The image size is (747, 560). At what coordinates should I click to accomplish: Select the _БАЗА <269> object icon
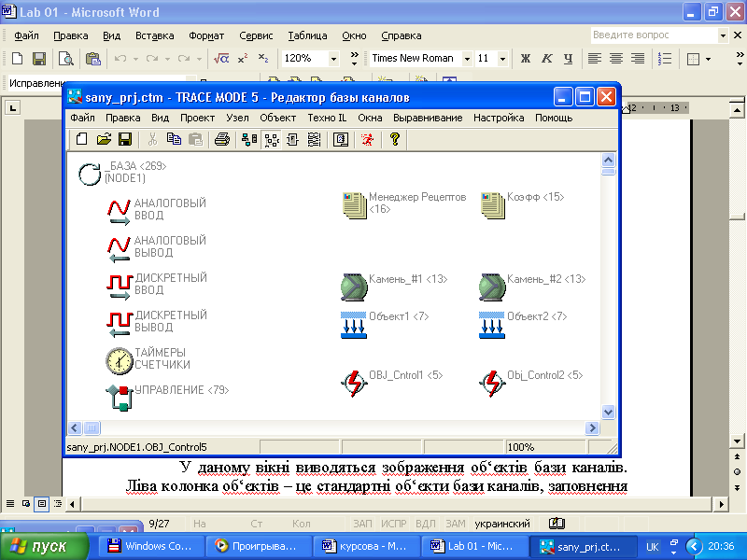90,174
